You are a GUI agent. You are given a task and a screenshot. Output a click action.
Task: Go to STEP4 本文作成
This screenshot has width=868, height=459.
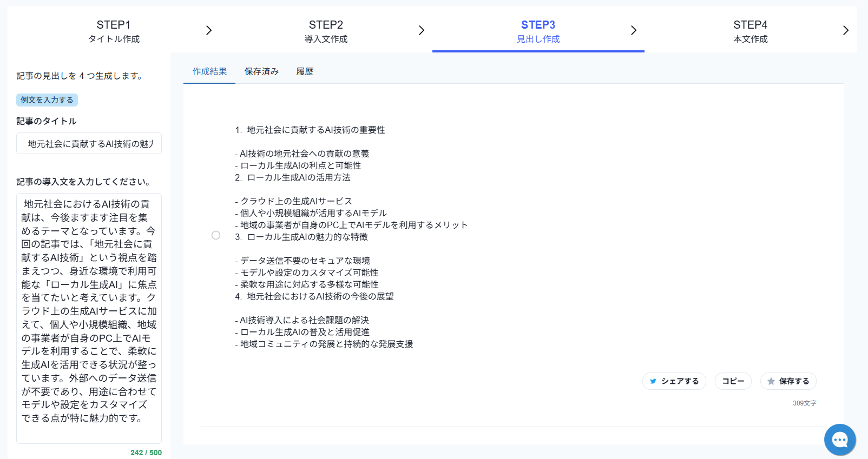click(751, 31)
